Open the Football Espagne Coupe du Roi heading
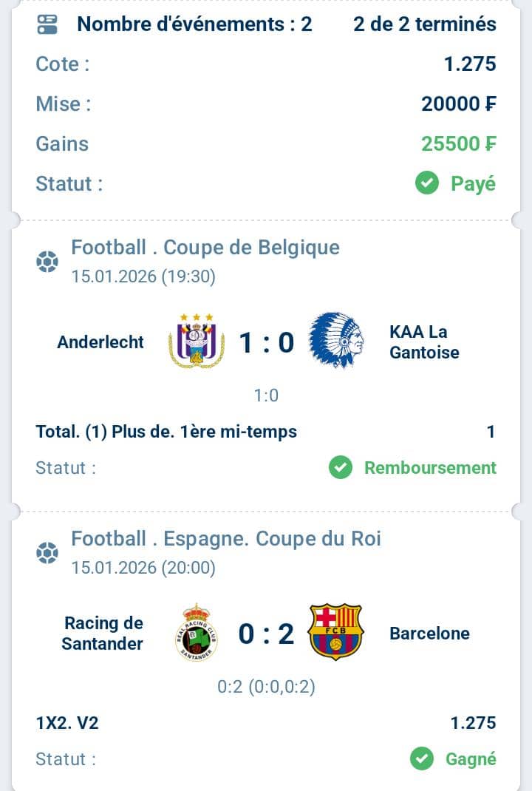 (226, 538)
